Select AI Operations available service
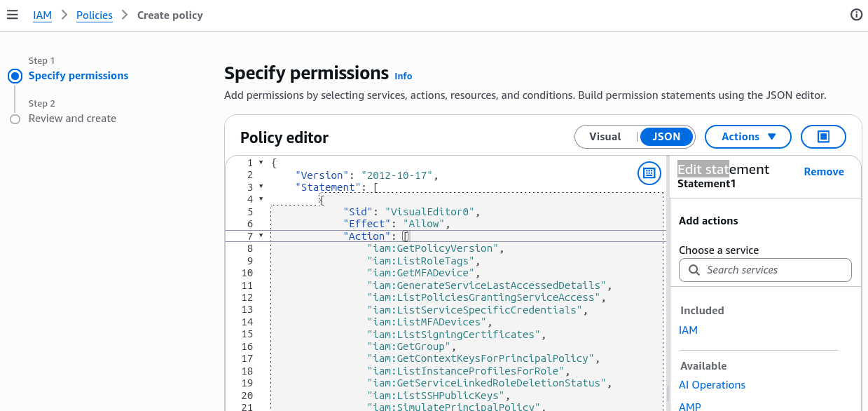The height and width of the screenshot is (411, 868). click(712, 385)
